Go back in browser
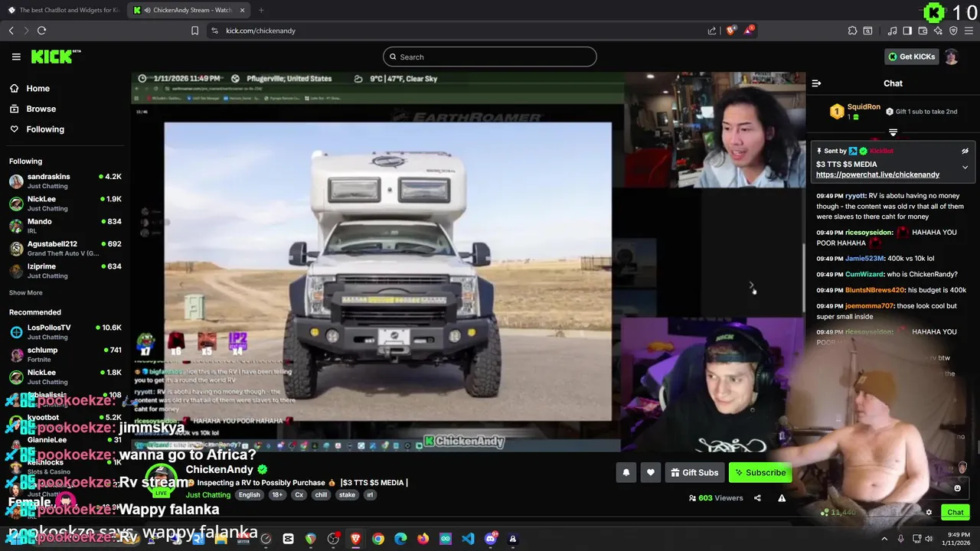 (x=11, y=31)
